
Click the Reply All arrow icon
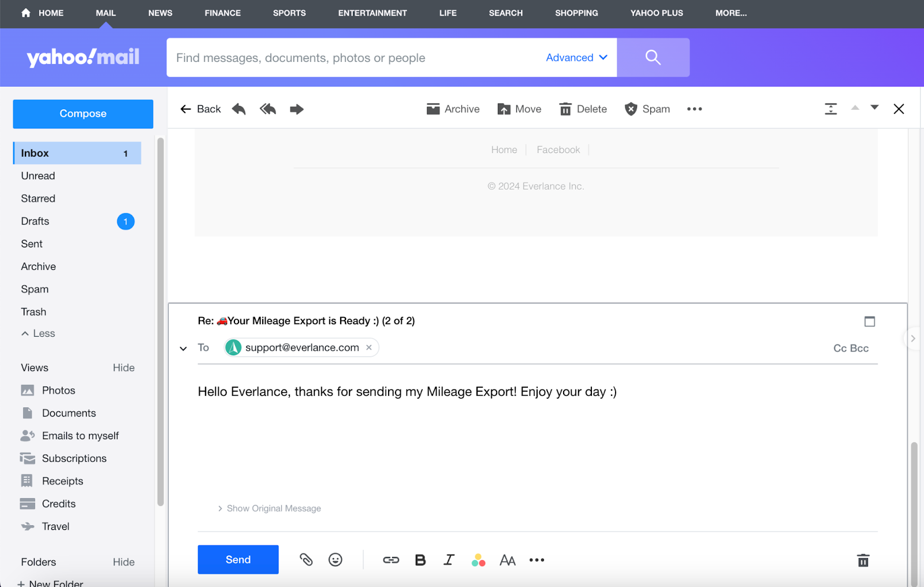268,109
